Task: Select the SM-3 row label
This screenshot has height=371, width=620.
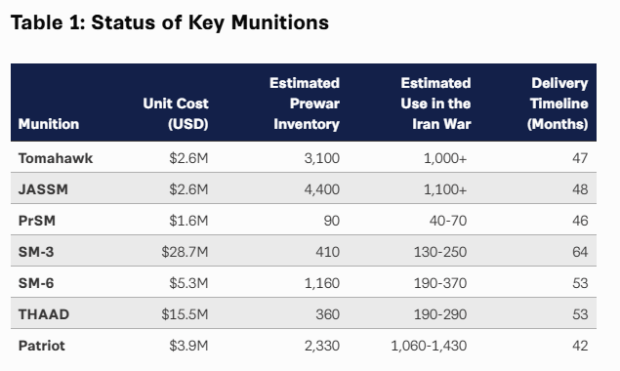Action: 36,252
